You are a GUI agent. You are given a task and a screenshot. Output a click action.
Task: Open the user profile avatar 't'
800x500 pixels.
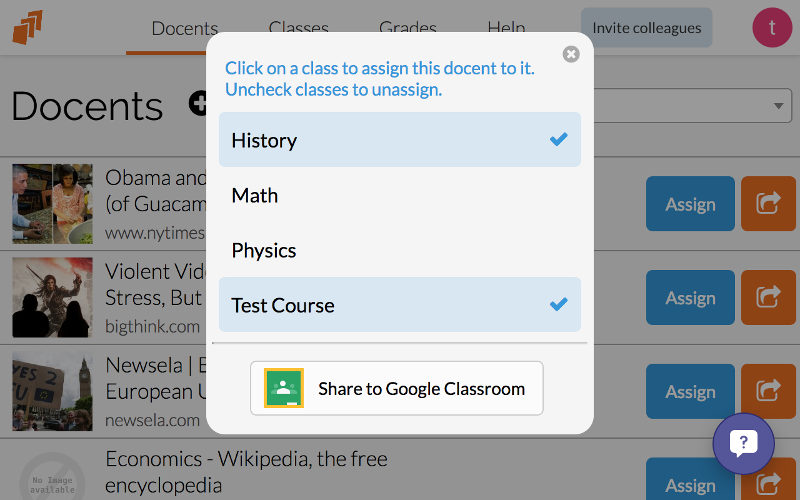tap(772, 28)
